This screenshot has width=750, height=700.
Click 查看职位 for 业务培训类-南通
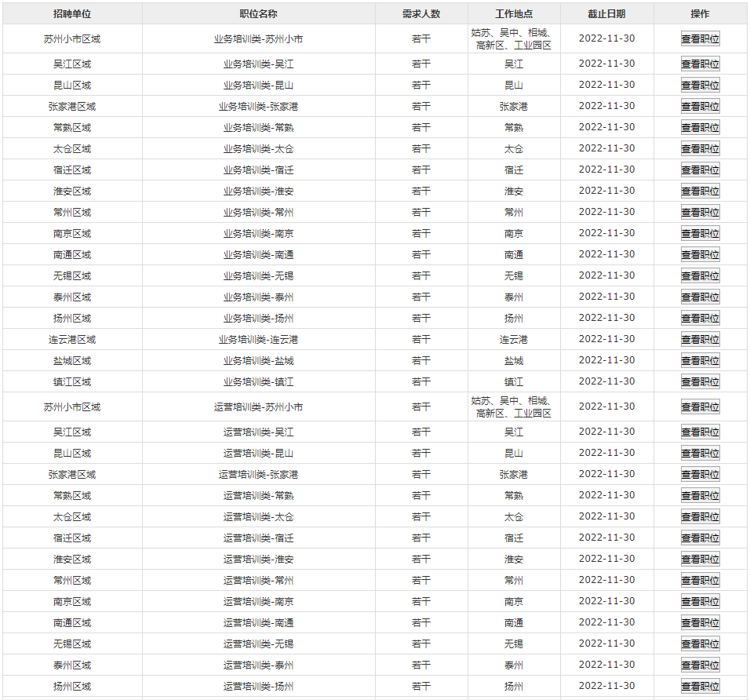[x=701, y=254]
